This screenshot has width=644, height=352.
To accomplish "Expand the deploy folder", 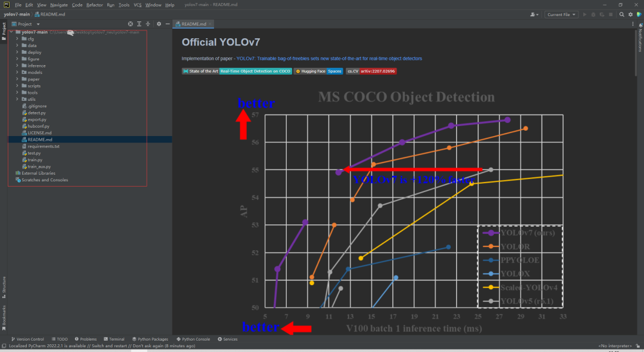I will coord(17,52).
